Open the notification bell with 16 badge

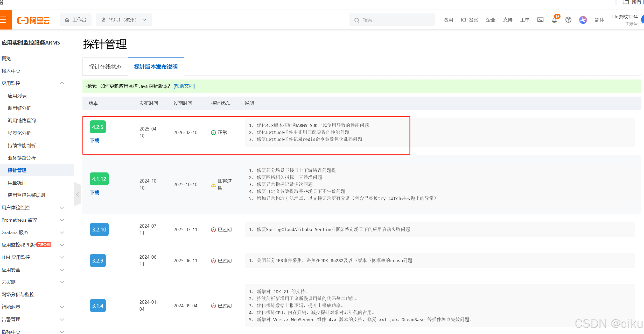click(555, 20)
